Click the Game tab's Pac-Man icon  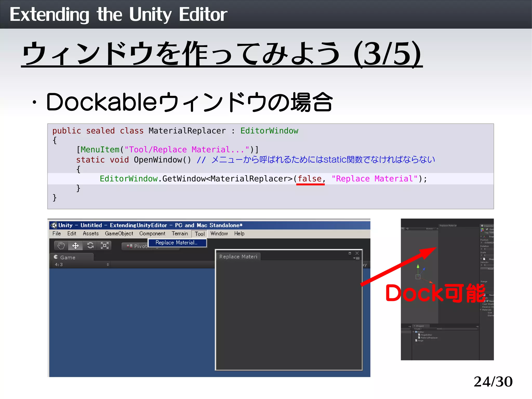coord(56,257)
